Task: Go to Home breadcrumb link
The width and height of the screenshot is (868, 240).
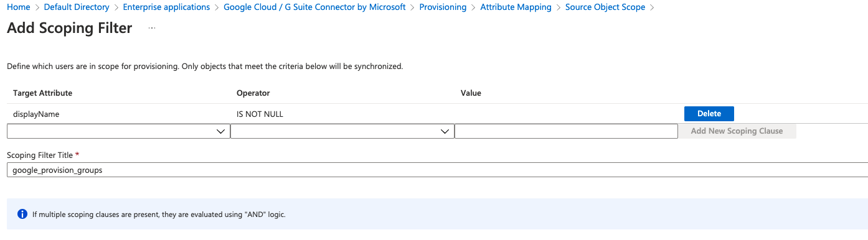Action: point(18,7)
